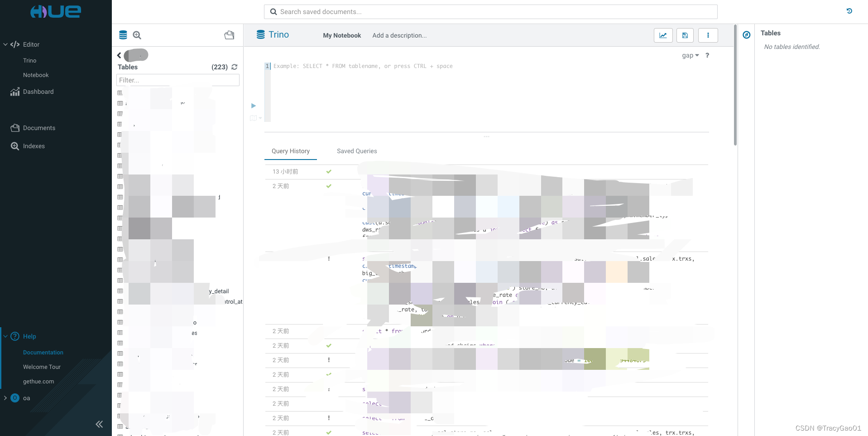
Task: Click the Trino editor type icon
Action: [x=261, y=34]
